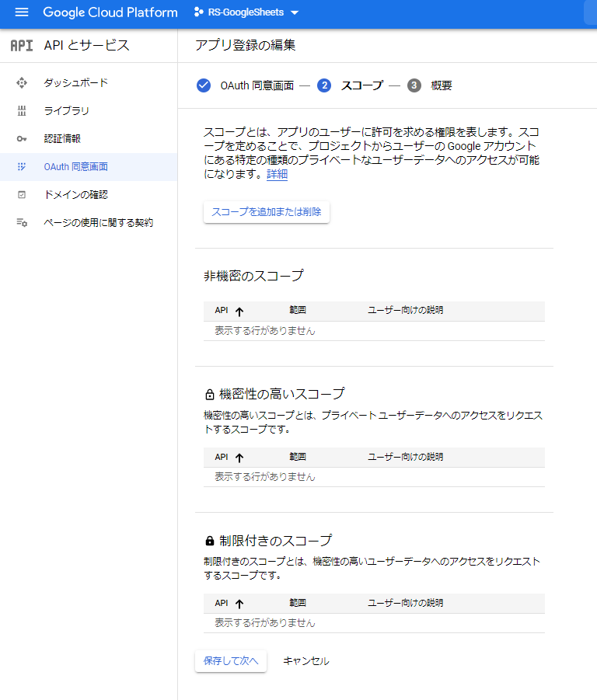Click the ダッシュボード dashboard icon

(22, 83)
